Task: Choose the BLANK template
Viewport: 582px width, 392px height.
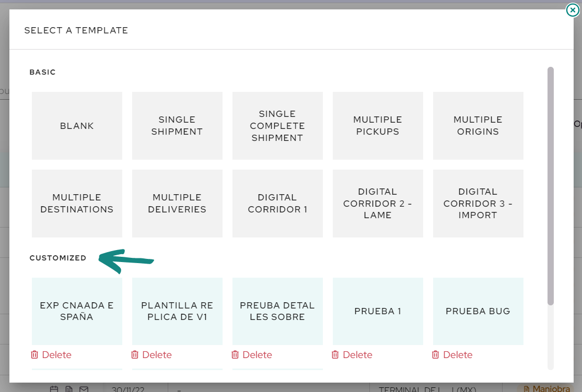Action: (77, 126)
